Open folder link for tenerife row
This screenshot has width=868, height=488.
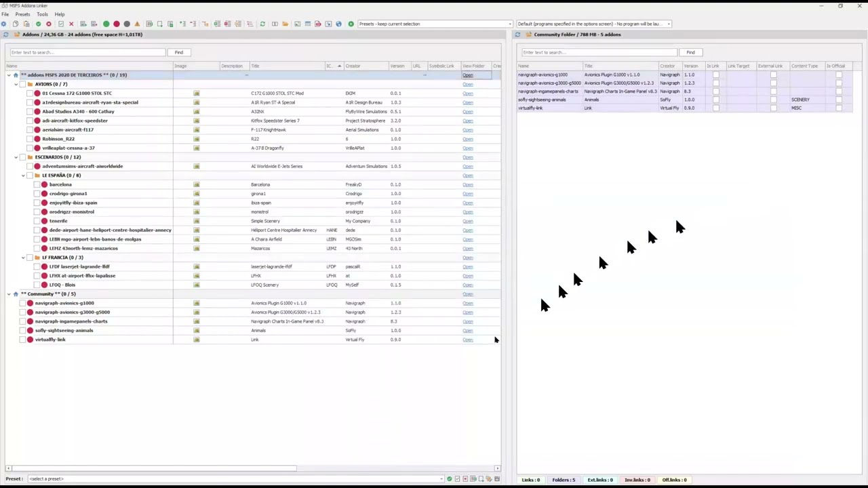click(468, 221)
